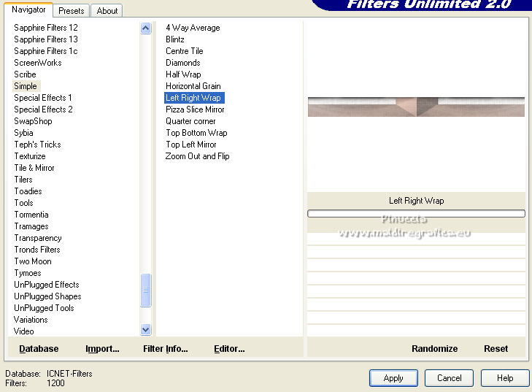Select Variations category

(x=31, y=320)
